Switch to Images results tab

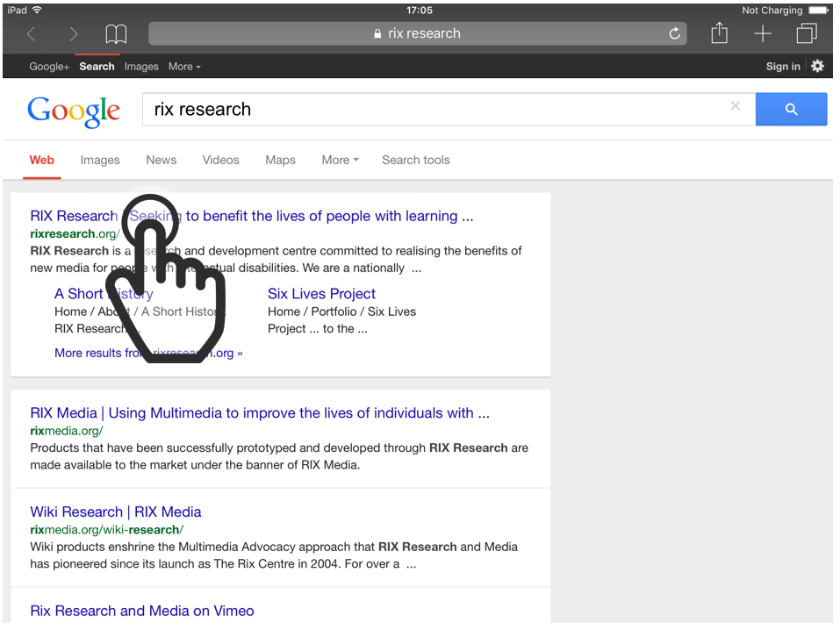tap(100, 161)
